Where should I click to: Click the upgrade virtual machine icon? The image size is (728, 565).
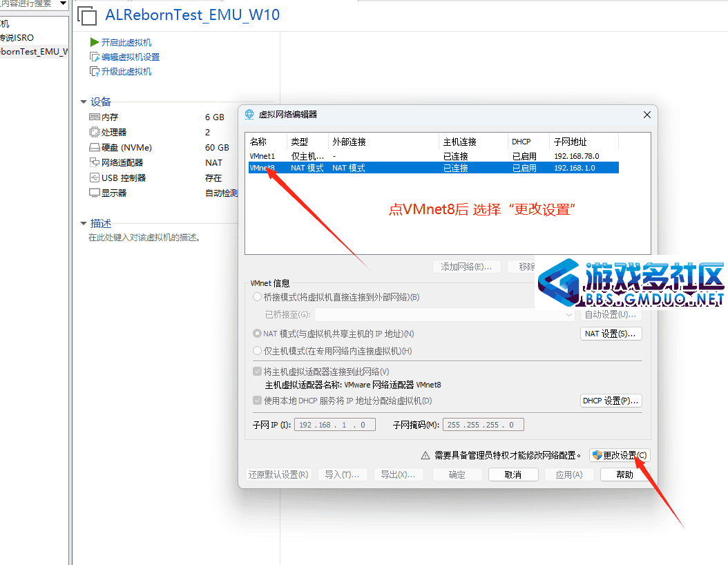[94, 72]
